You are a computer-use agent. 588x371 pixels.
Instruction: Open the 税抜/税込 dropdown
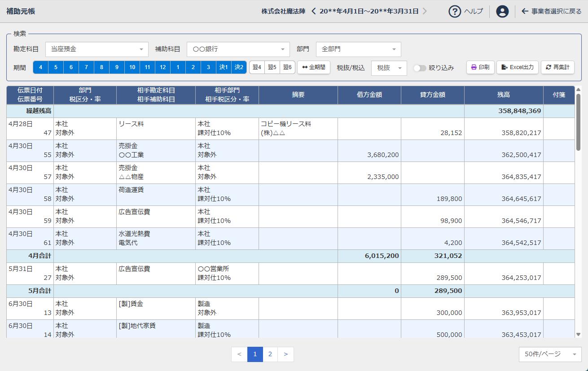(x=389, y=68)
